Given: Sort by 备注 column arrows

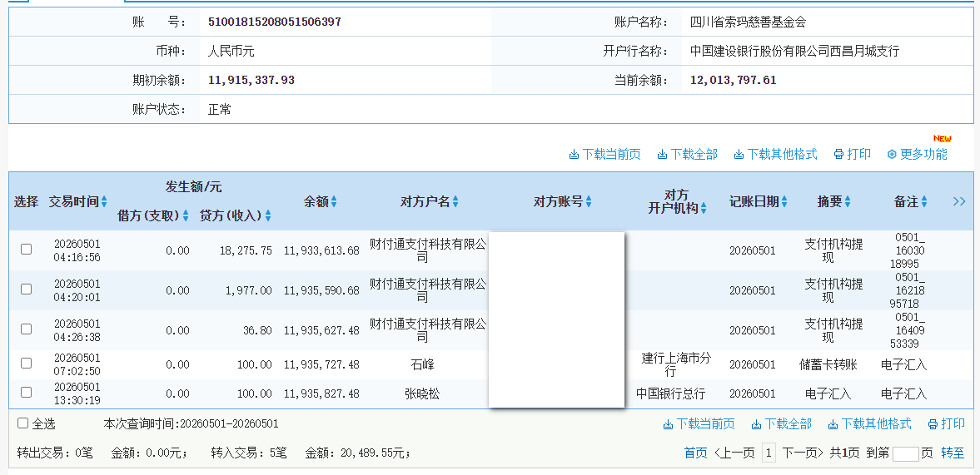Looking at the screenshot, I should [923, 201].
